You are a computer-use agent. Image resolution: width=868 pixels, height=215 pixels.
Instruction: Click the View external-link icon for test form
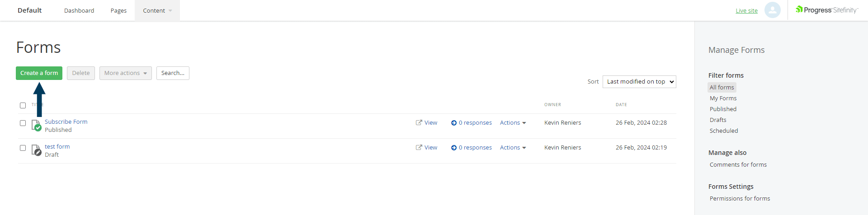pyautogui.click(x=419, y=147)
